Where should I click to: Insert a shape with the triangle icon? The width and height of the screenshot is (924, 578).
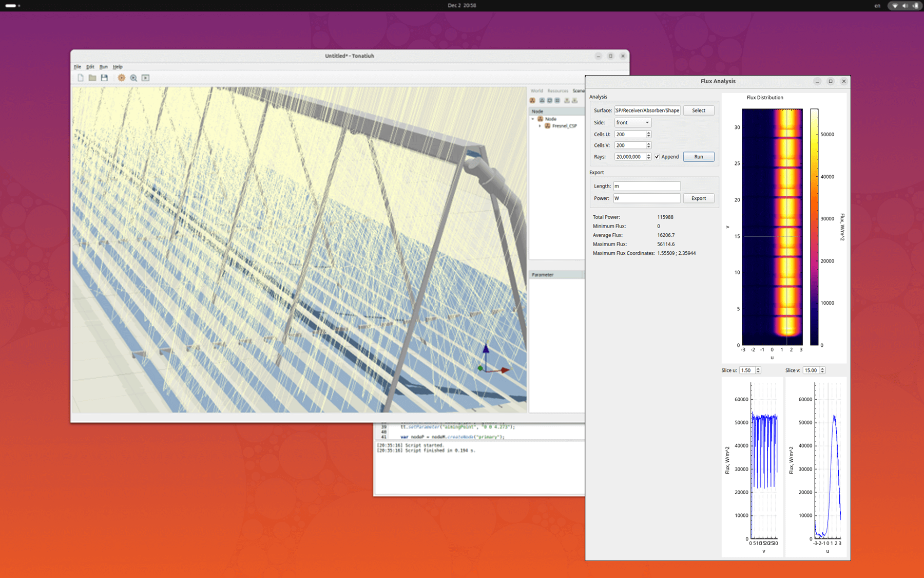pos(542,101)
